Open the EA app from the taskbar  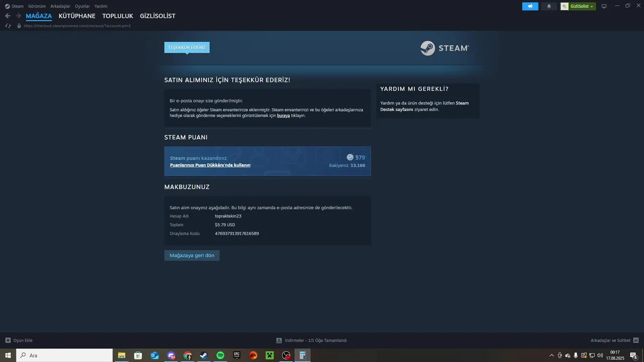tap(253, 355)
